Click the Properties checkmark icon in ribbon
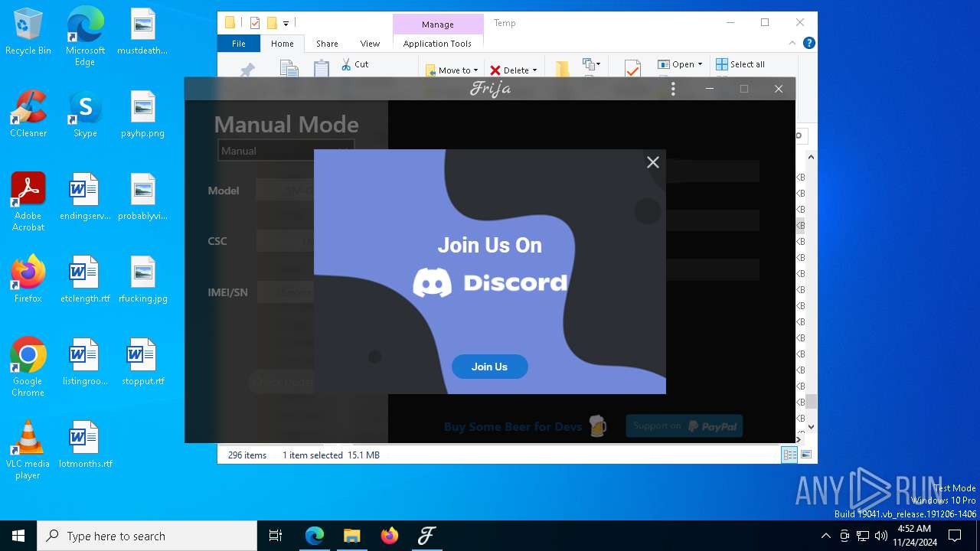The width and height of the screenshot is (980, 551). point(632,69)
